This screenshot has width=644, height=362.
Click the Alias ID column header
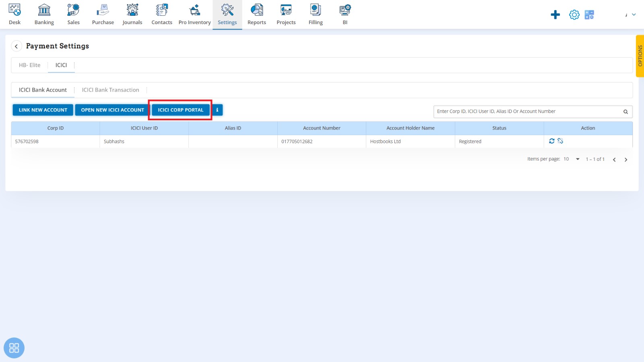(233, 128)
